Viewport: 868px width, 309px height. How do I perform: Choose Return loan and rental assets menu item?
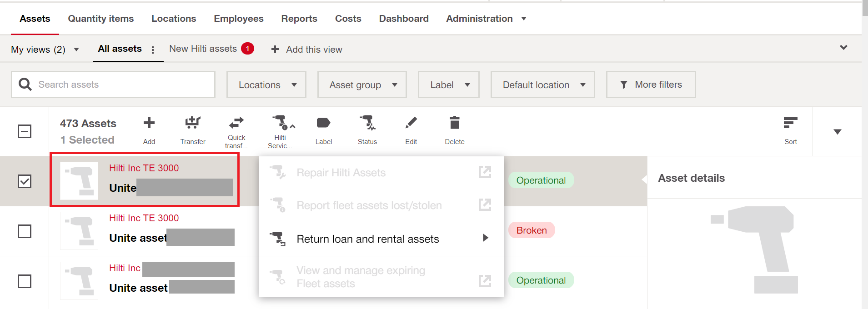381,239
